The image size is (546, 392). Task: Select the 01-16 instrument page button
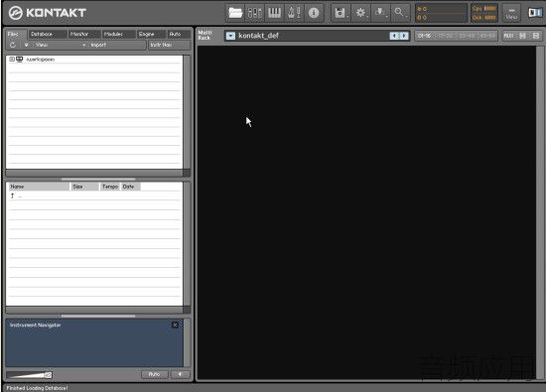(425, 36)
